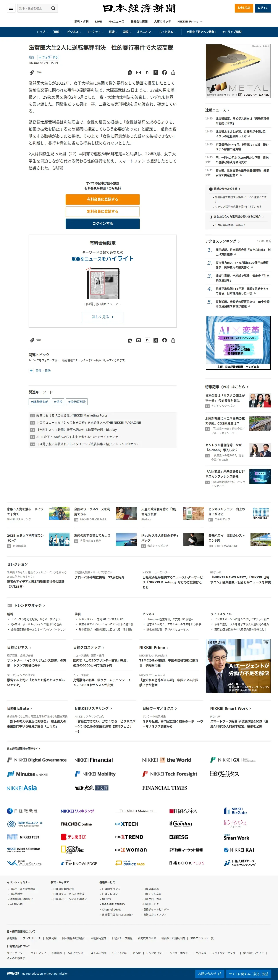This screenshot has width=278, height=980.
Task: Click the print icon above 関連トピック
Action: tap(130, 340)
